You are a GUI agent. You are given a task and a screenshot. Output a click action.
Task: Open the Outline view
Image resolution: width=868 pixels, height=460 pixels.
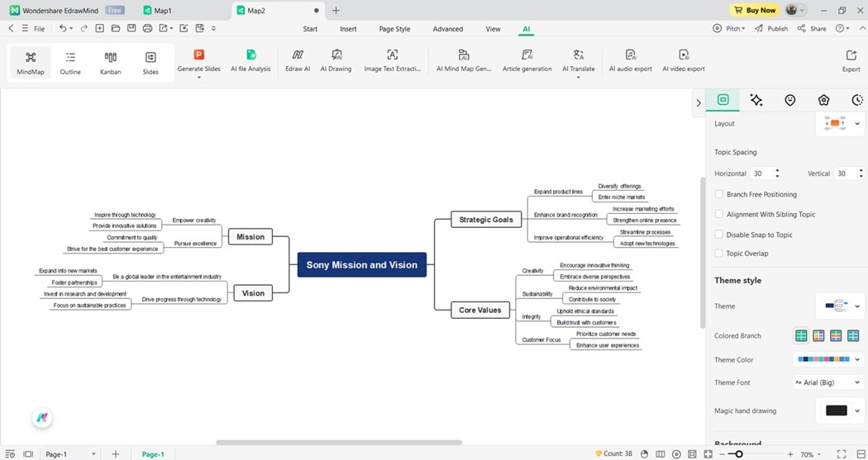(x=70, y=63)
